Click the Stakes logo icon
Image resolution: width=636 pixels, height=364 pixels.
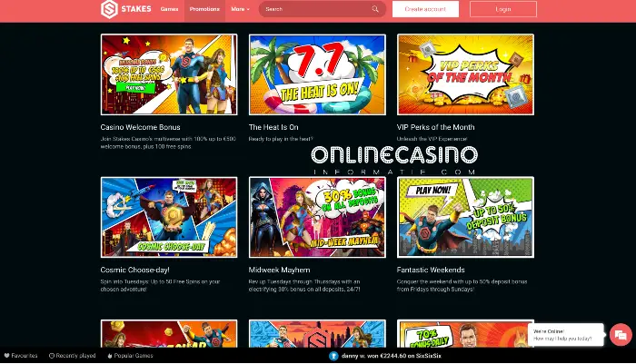pyautogui.click(x=109, y=9)
